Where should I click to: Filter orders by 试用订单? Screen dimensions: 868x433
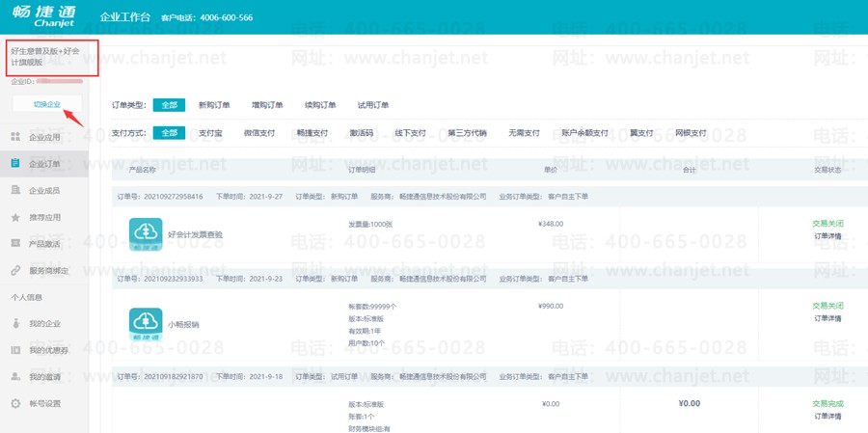[x=373, y=105]
